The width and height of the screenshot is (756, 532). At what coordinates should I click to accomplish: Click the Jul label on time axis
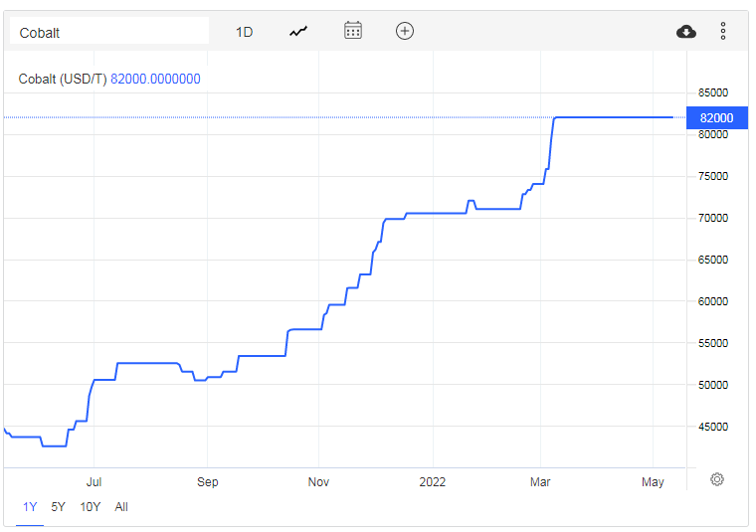point(94,482)
